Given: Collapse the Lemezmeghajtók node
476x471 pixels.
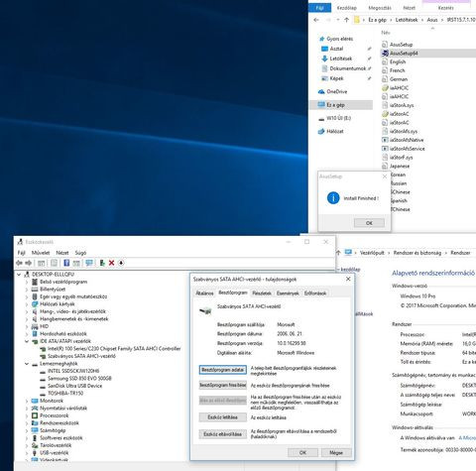Looking at the screenshot, I should pyautogui.click(x=27, y=364).
